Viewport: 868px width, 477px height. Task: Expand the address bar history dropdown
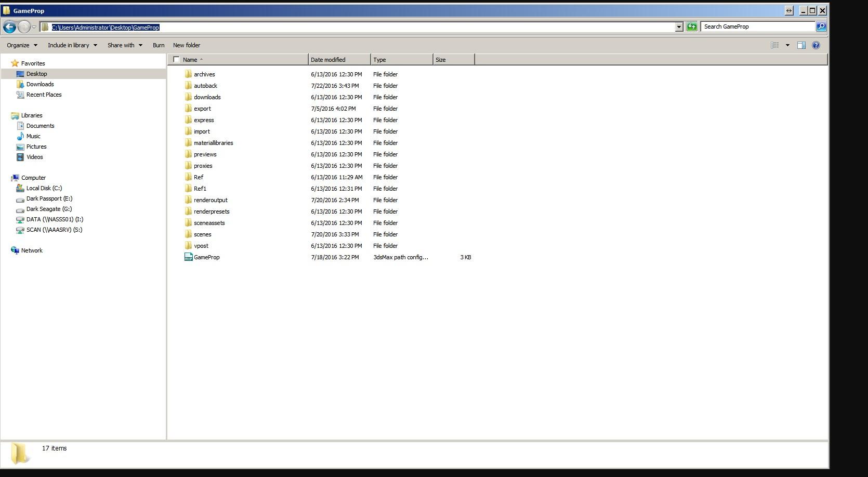click(x=679, y=27)
